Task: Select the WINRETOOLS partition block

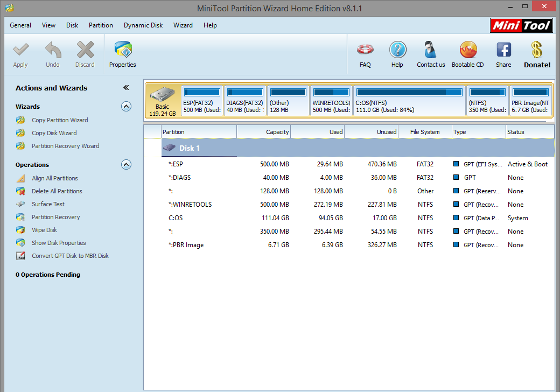Action: [331, 101]
